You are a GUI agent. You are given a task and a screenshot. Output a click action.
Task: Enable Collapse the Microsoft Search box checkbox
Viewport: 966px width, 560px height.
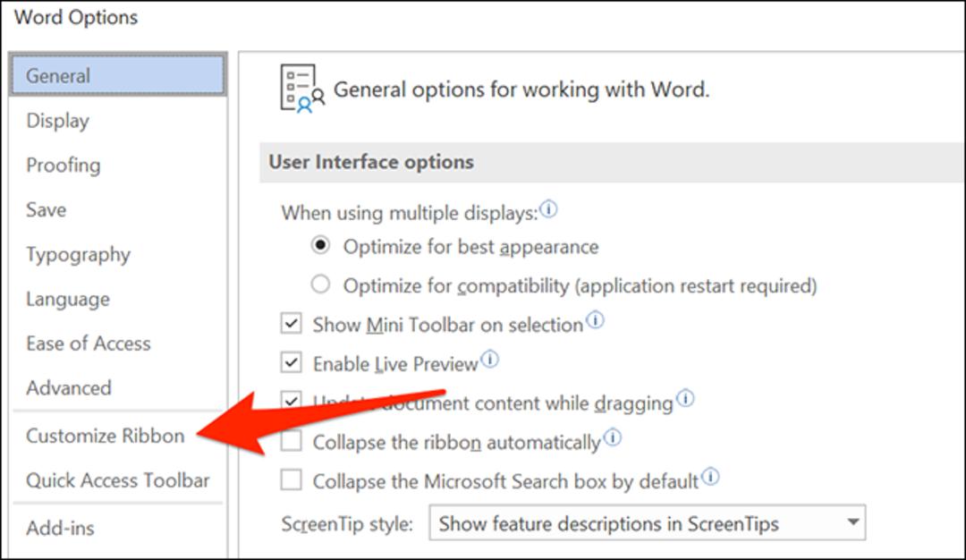click(292, 479)
